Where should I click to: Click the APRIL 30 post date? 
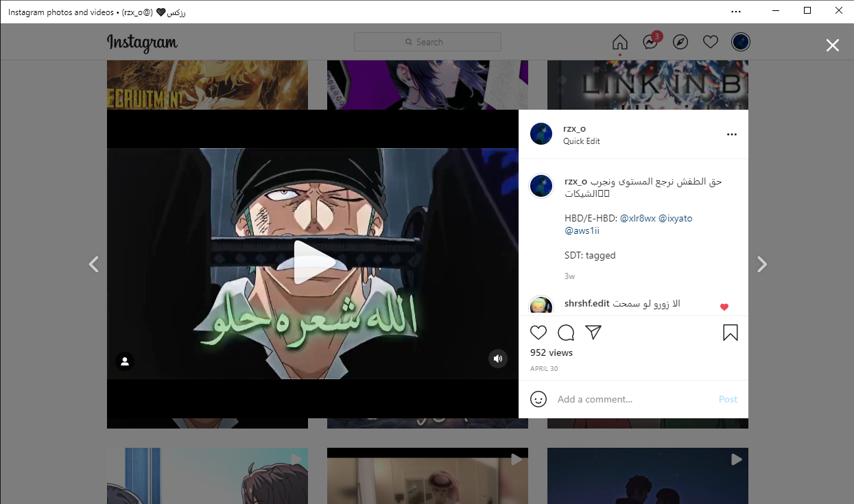(x=544, y=369)
